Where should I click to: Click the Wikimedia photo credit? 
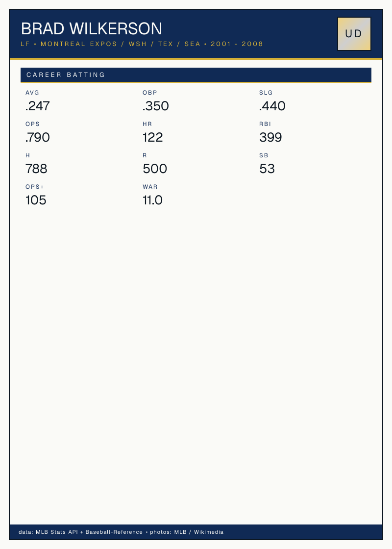[209, 532]
